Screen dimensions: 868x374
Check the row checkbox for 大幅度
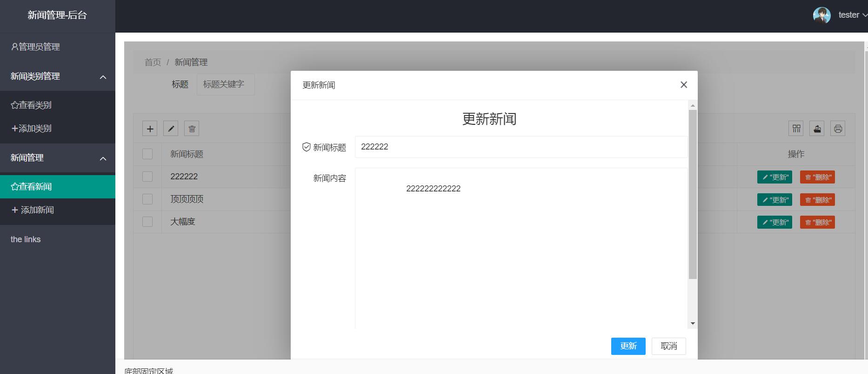147,222
